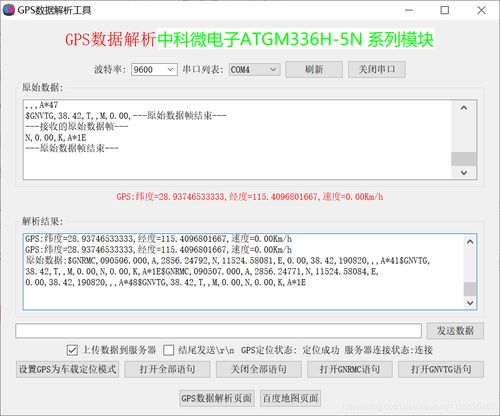Click the raw data scrollbar thumb
Image resolution: width=500 pixels, height=416 pixels.
[464, 159]
